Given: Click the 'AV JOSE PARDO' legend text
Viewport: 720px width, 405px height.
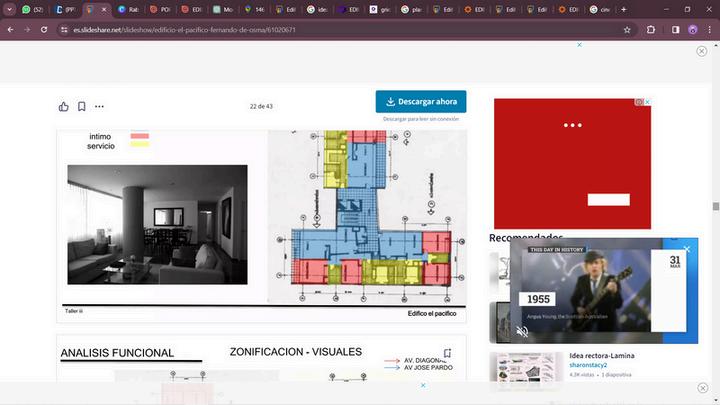Looking at the screenshot, I should (428, 368).
